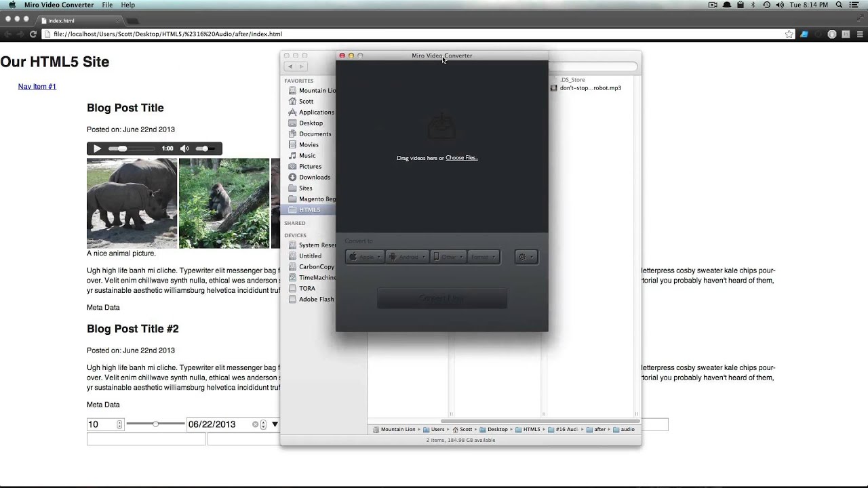Select Music in Finder sidebar
This screenshot has height=488, width=868.
point(302,155)
